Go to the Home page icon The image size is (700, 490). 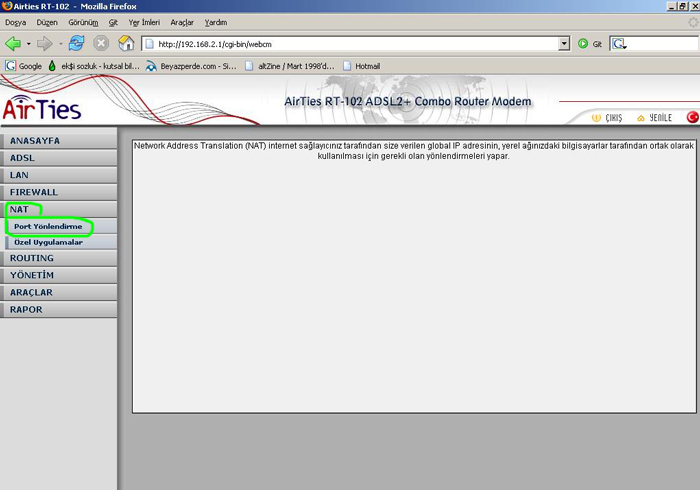(x=126, y=43)
